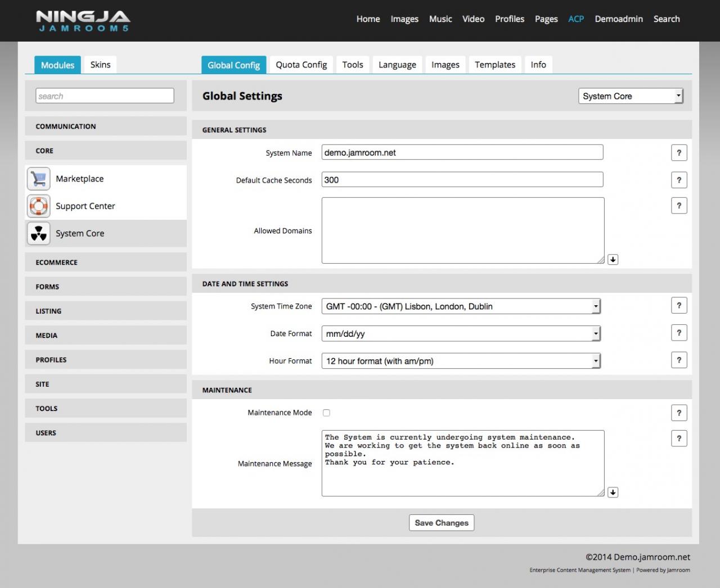This screenshot has height=588, width=720.
Task: Click the System Core radiation icon
Action: [38, 233]
